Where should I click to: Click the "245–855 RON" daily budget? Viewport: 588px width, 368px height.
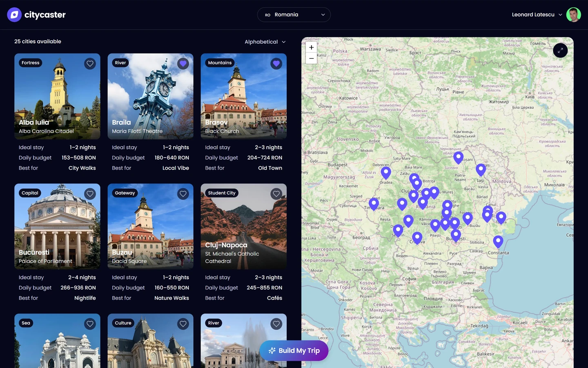pyautogui.click(x=265, y=288)
